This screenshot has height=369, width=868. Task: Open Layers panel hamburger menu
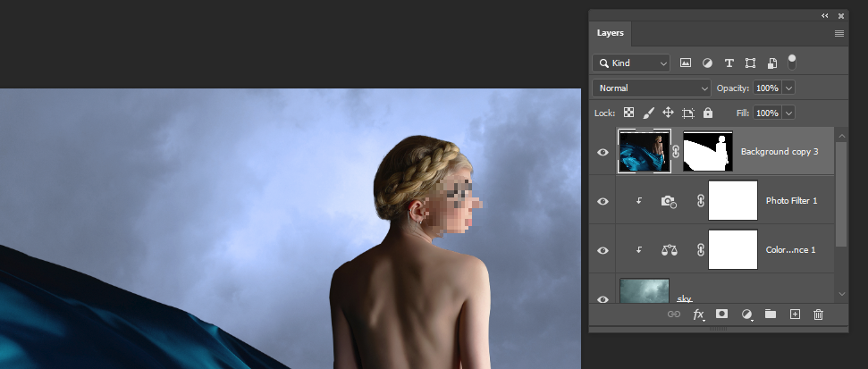839,34
